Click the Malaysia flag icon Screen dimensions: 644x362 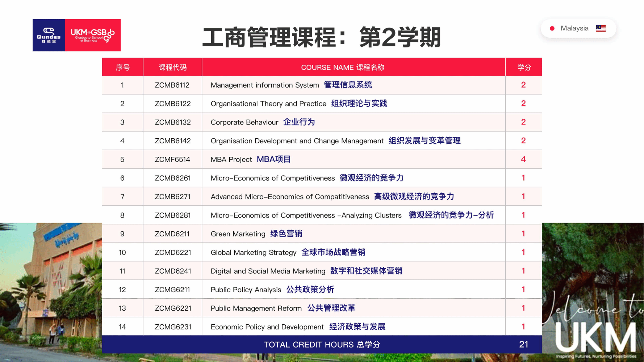[601, 28]
